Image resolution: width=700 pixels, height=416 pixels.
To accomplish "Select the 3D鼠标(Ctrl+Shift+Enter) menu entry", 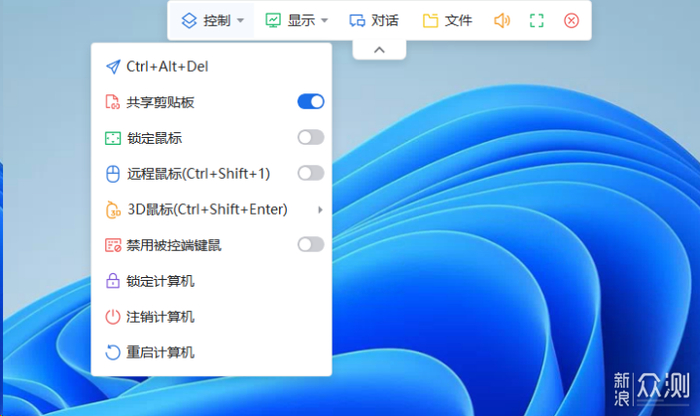I will (211, 209).
